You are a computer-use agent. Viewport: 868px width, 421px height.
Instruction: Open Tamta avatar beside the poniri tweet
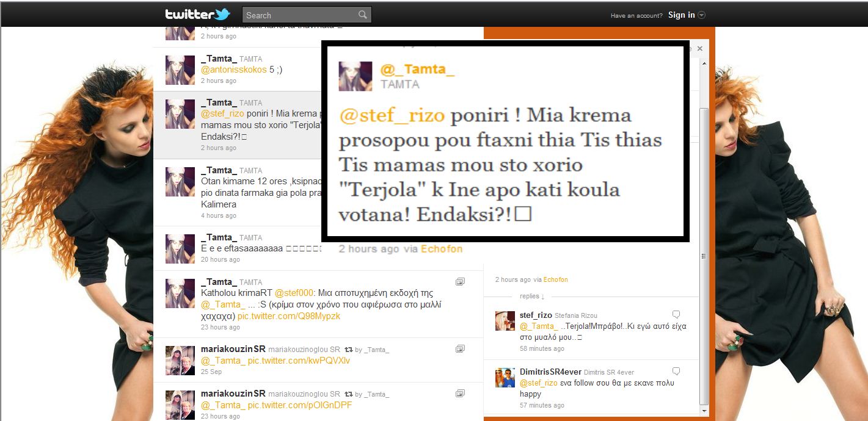coord(180,114)
